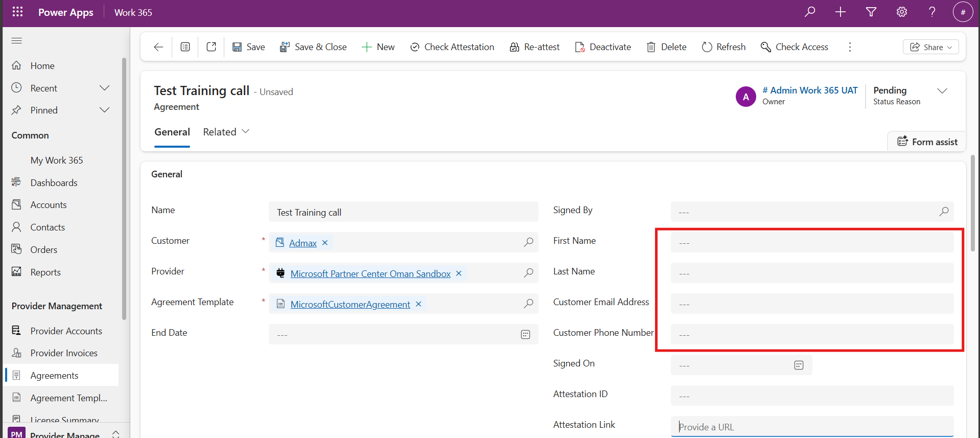Click the back arrow in toolbar
Screen dimensions: 980x438
158,47
